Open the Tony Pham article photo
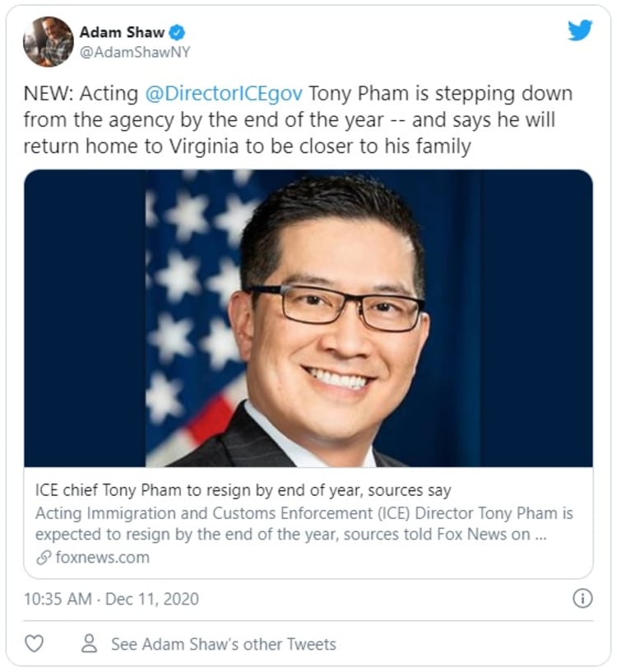This screenshot has width=617, height=672. pos(308,318)
